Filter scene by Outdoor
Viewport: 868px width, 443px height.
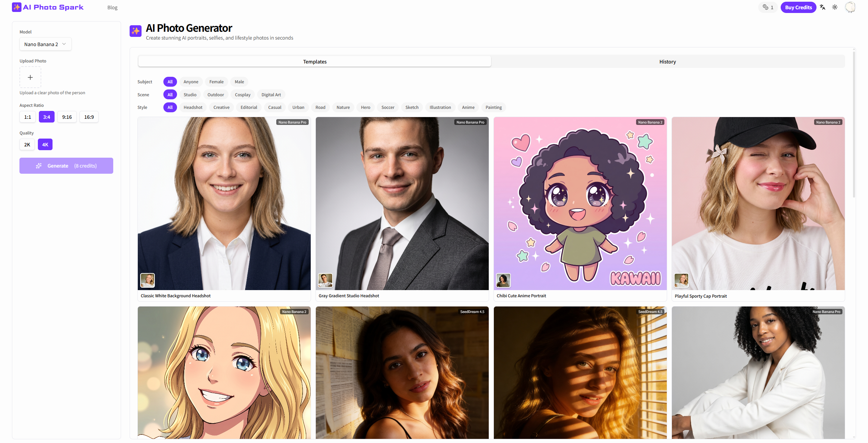click(216, 95)
